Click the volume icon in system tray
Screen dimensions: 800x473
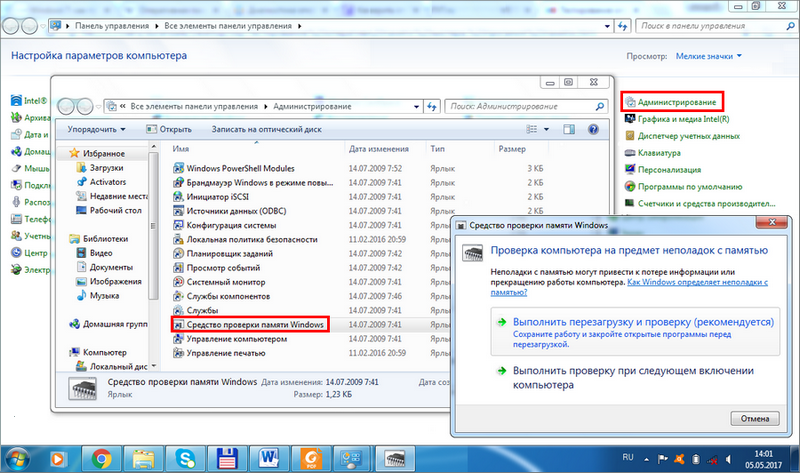pos(728,459)
